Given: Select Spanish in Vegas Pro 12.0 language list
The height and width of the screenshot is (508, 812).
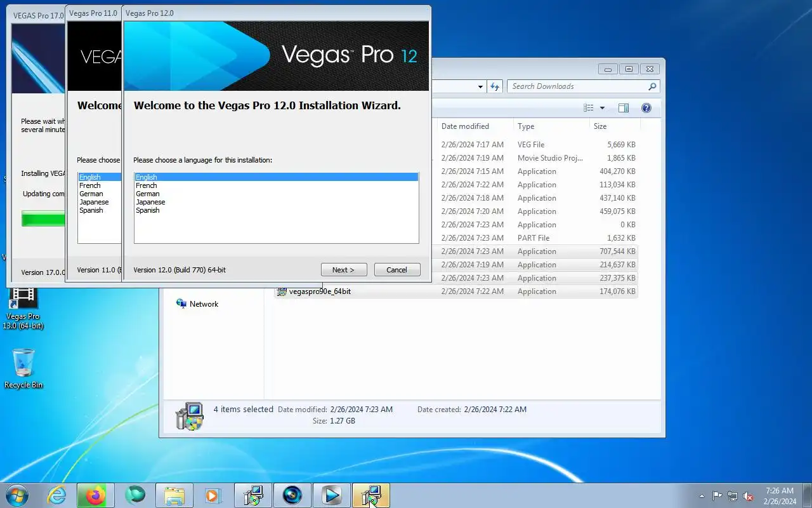Looking at the screenshot, I should (x=276, y=210).
